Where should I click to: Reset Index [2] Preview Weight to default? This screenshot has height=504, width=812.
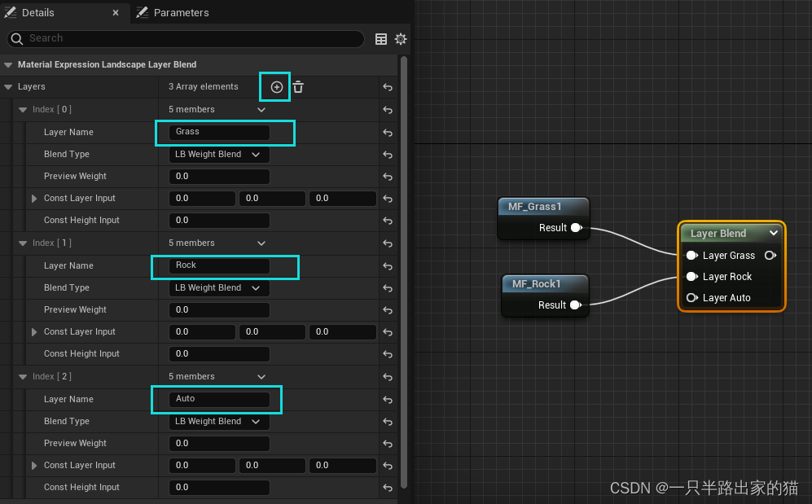coord(388,444)
